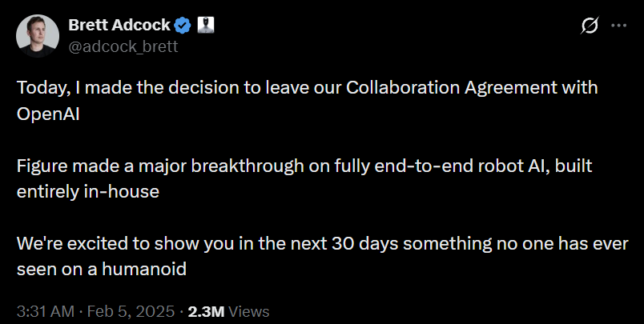Screen dimensions: 644x324
Task: Click the word Figure in the post
Action: point(39,165)
